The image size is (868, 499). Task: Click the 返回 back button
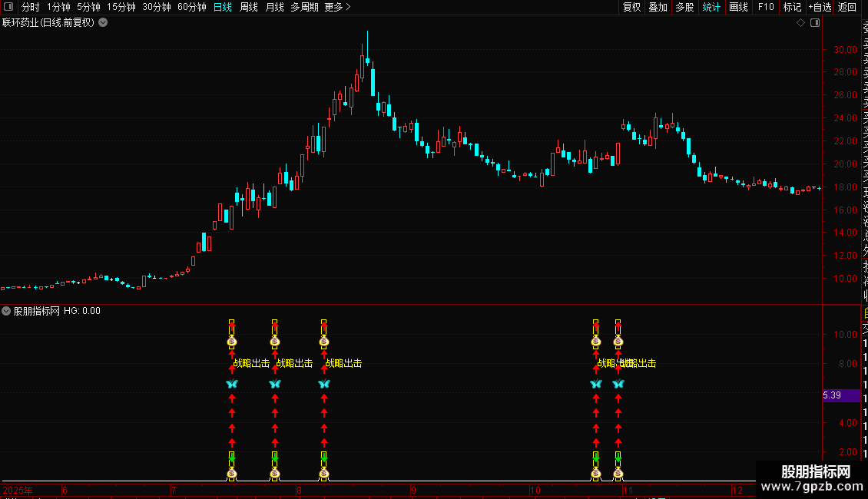tap(847, 7)
